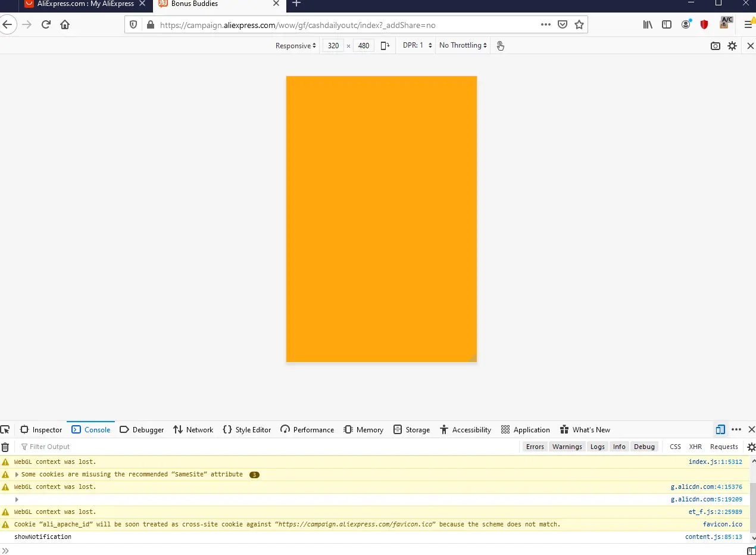Switch to the Style Editor tab

pos(246,429)
